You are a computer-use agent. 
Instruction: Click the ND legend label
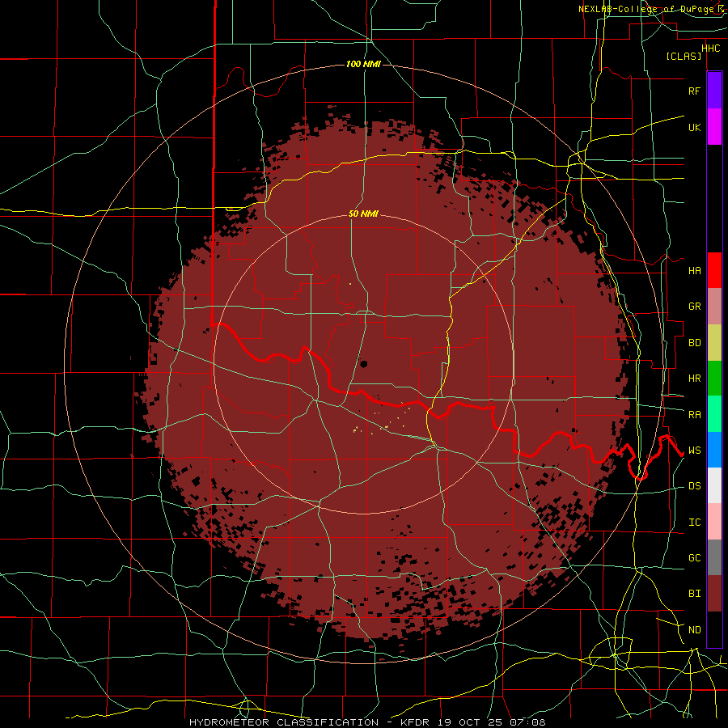[x=694, y=630]
